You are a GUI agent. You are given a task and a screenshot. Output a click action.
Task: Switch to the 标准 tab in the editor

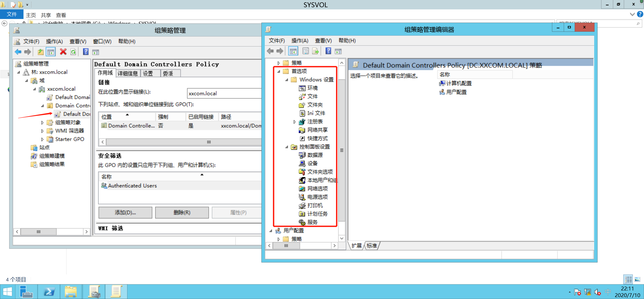tap(372, 246)
